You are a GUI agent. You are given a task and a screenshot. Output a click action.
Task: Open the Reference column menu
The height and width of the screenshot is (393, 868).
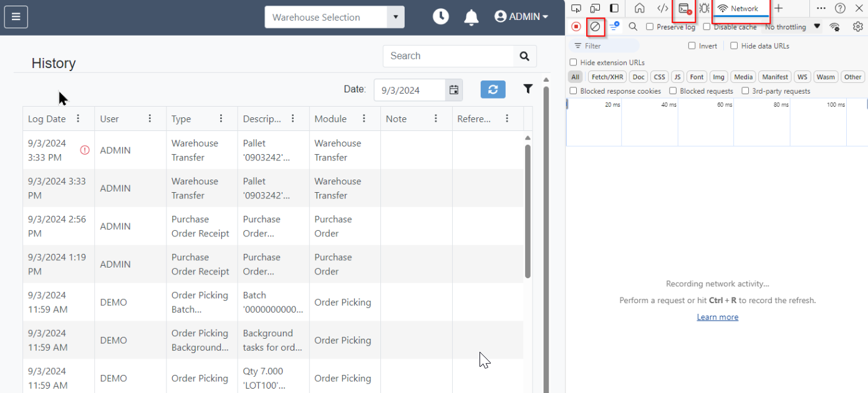tap(507, 119)
